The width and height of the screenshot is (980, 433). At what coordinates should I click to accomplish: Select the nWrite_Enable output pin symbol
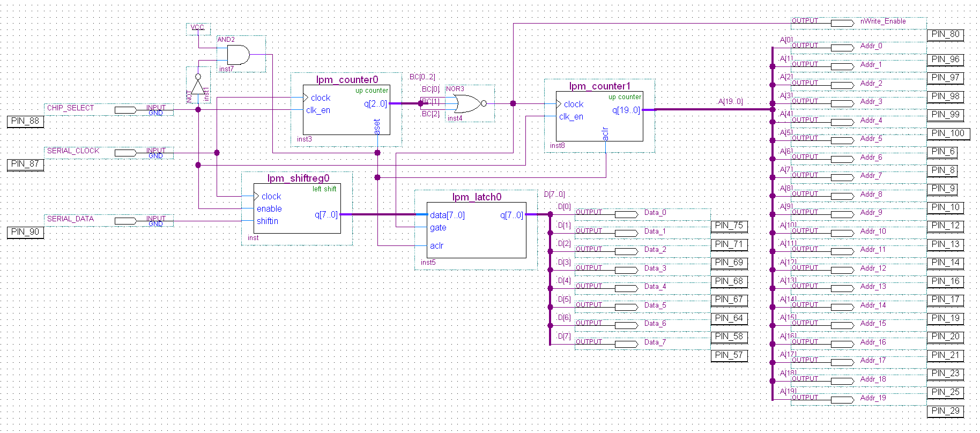842,23
